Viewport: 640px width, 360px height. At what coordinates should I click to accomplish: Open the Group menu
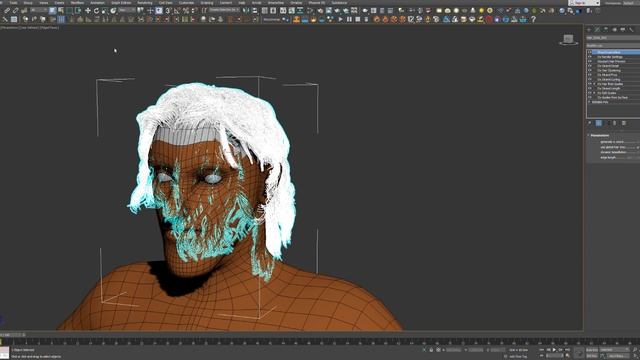point(28,3)
